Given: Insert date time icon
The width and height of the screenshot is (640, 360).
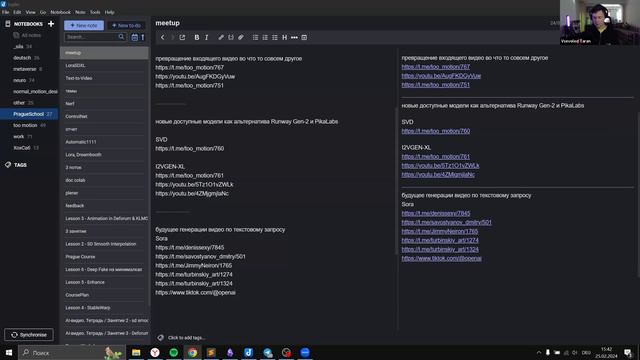Looking at the screenshot, I should point(304,37).
